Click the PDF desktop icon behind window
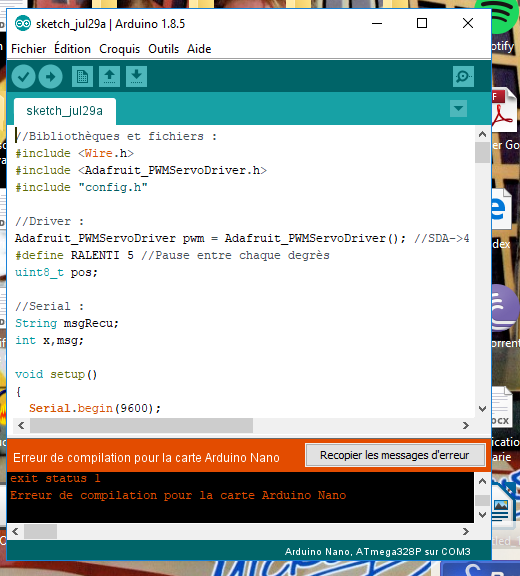This screenshot has width=520, height=576. [505, 109]
